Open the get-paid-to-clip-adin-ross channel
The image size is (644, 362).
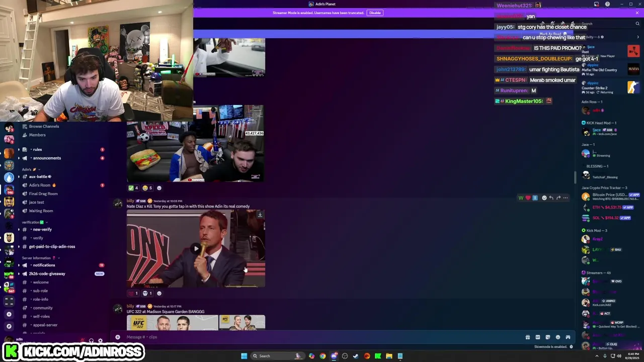tap(52, 247)
